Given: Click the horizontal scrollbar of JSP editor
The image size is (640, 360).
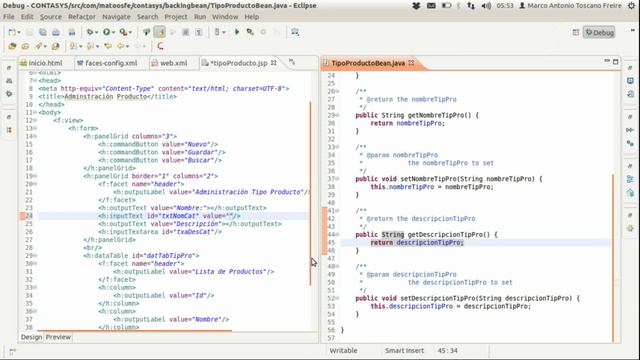Looking at the screenshot, I should click(134, 330).
